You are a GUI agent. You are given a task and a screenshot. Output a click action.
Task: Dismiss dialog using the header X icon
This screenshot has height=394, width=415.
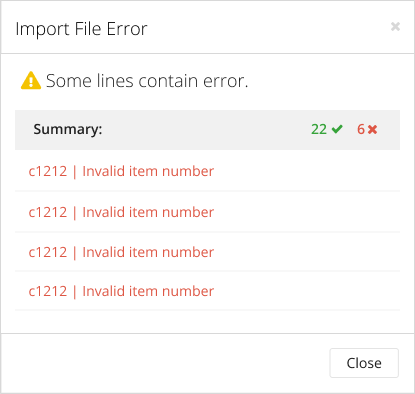(395, 26)
